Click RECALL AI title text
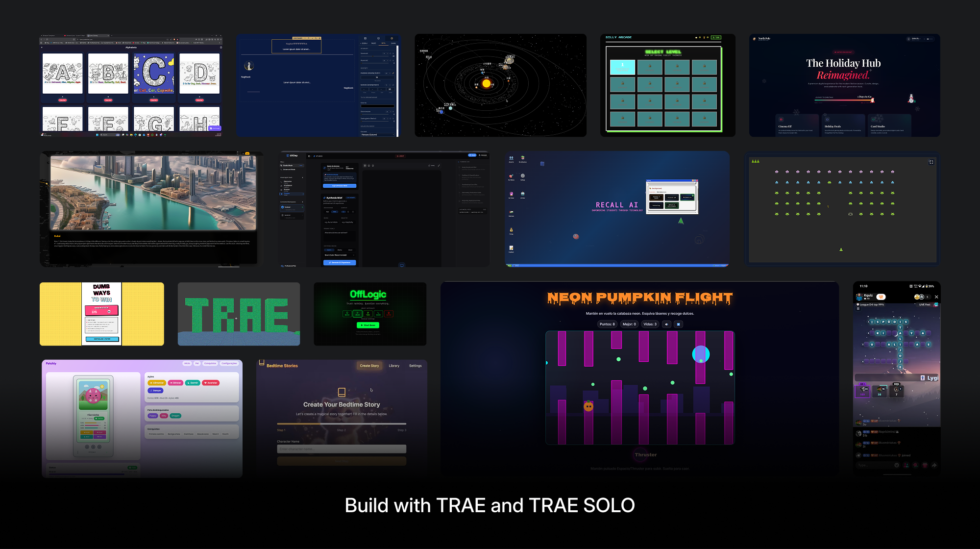Image resolution: width=980 pixels, height=549 pixels. (x=617, y=205)
